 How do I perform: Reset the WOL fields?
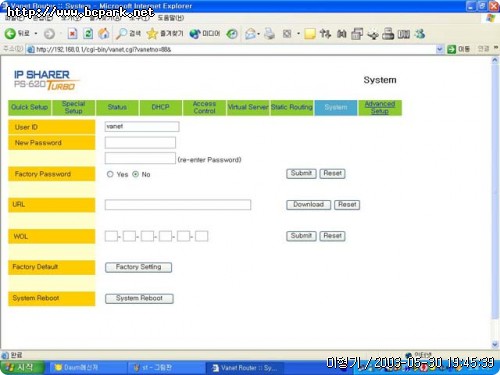332,236
